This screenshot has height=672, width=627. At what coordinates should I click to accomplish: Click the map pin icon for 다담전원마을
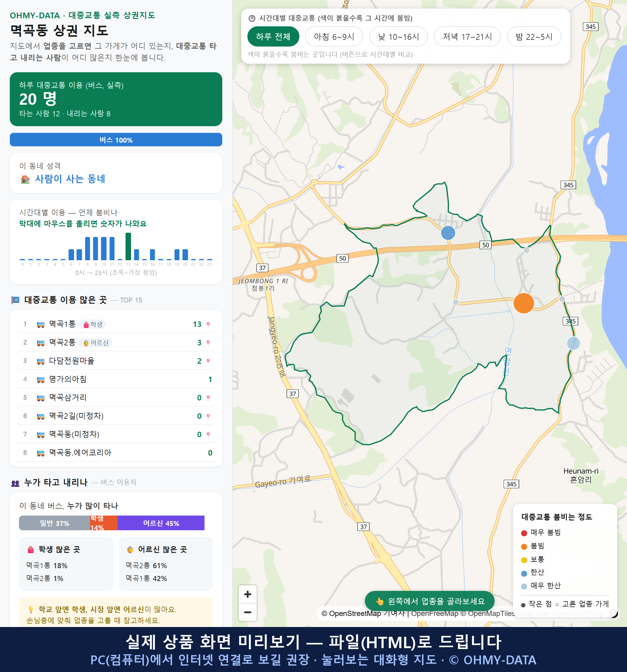[208, 361]
